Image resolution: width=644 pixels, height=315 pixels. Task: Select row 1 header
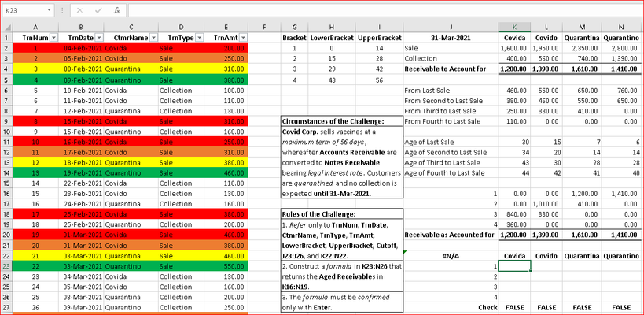tap(7, 38)
